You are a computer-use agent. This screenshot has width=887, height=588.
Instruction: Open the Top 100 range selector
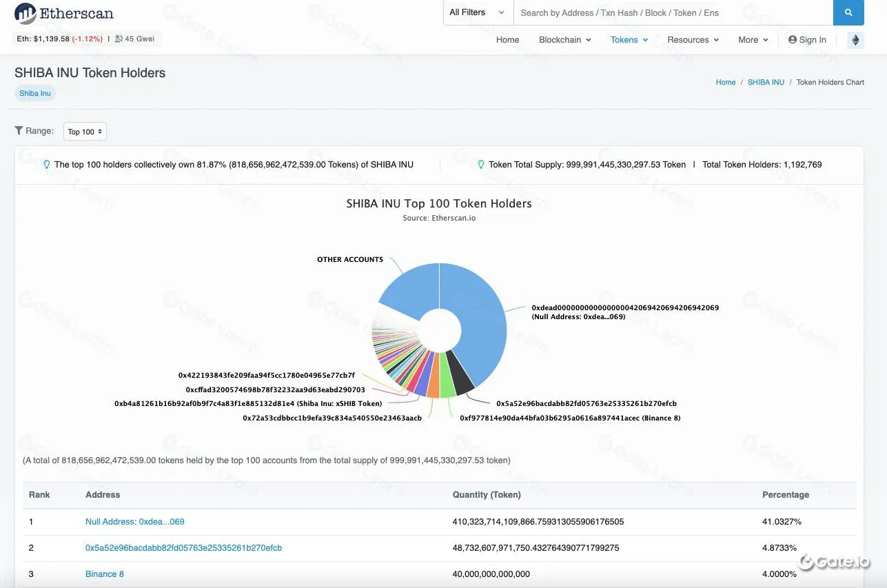coord(84,131)
